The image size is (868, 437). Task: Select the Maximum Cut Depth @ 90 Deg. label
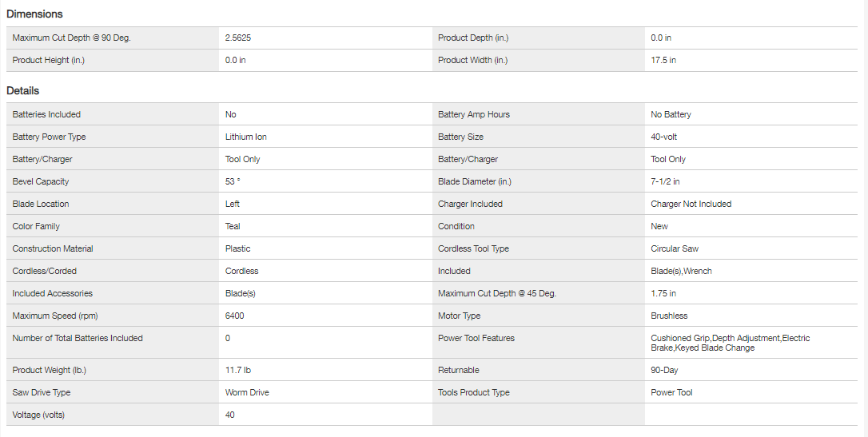[71, 38]
